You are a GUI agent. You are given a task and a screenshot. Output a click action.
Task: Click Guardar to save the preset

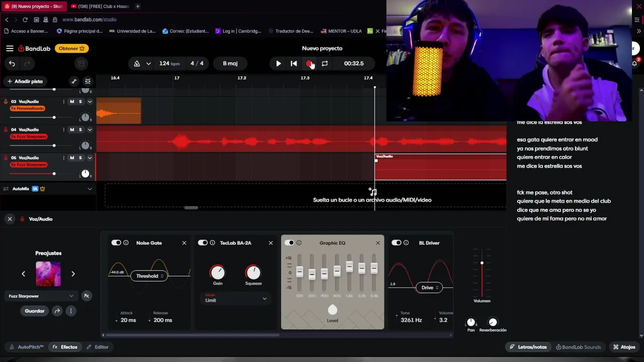click(x=35, y=311)
